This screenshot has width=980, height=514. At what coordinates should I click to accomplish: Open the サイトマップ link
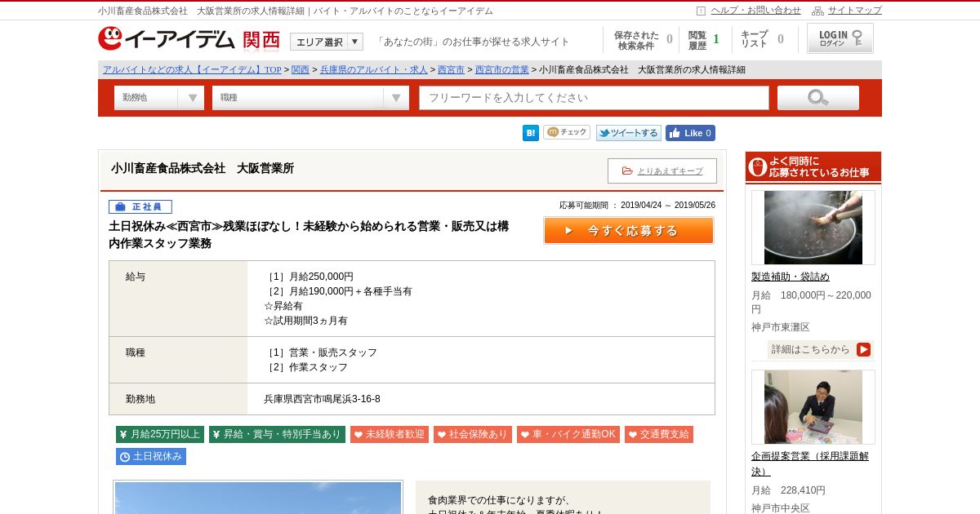[x=855, y=11]
